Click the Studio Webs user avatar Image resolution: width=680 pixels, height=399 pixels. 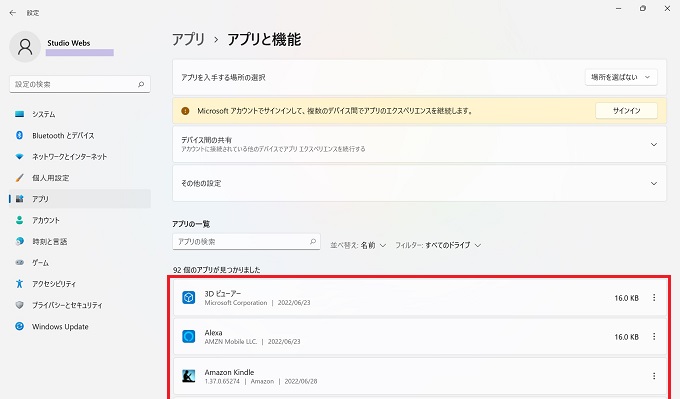25,47
